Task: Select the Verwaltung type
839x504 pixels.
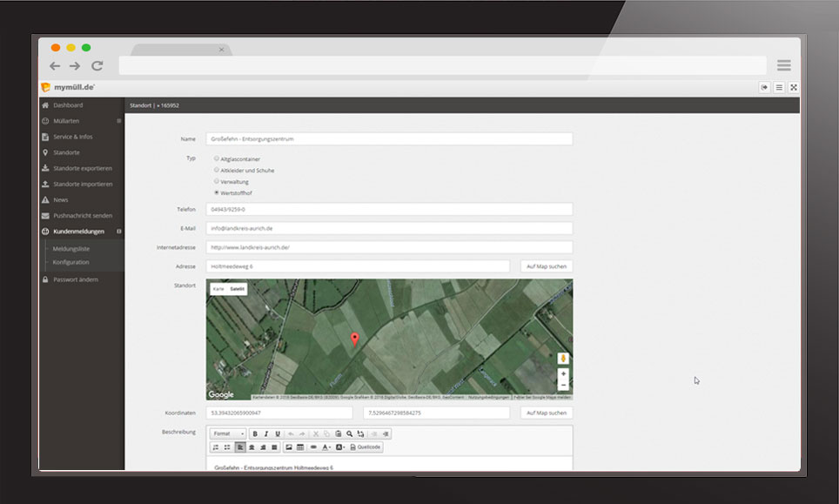Action: (x=216, y=181)
